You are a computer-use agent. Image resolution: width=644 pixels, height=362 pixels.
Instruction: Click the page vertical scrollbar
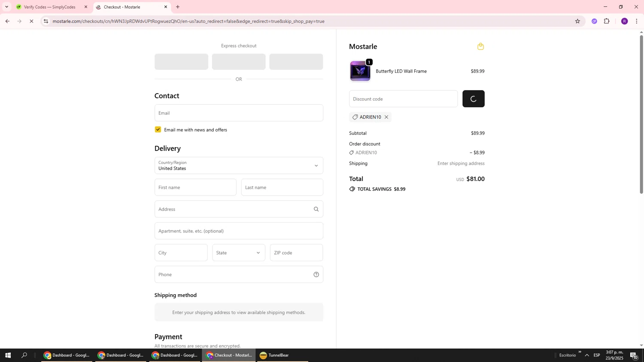[641, 114]
